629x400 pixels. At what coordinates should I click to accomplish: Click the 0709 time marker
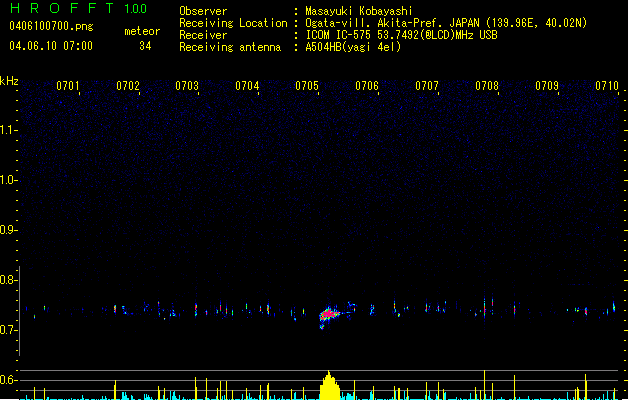point(547,86)
